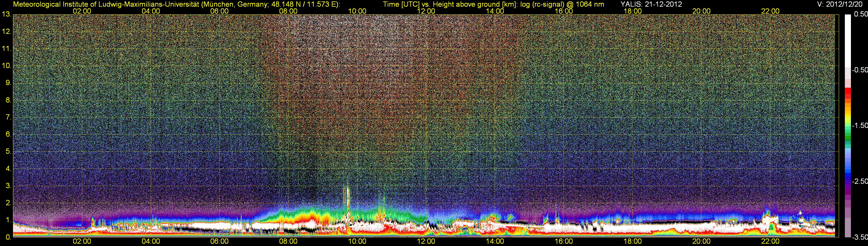Screen dimensions: 868x246
Task: Click the colorbar value -0.50
Action: pyautogui.click(x=860, y=70)
